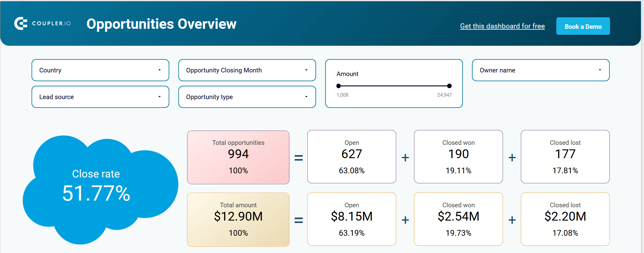Open the Country dropdown filter
The width and height of the screenshot is (644, 253).
coord(100,70)
